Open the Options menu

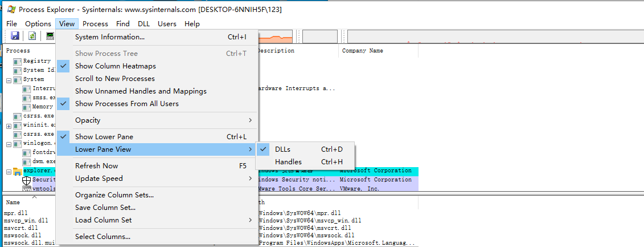[38, 24]
